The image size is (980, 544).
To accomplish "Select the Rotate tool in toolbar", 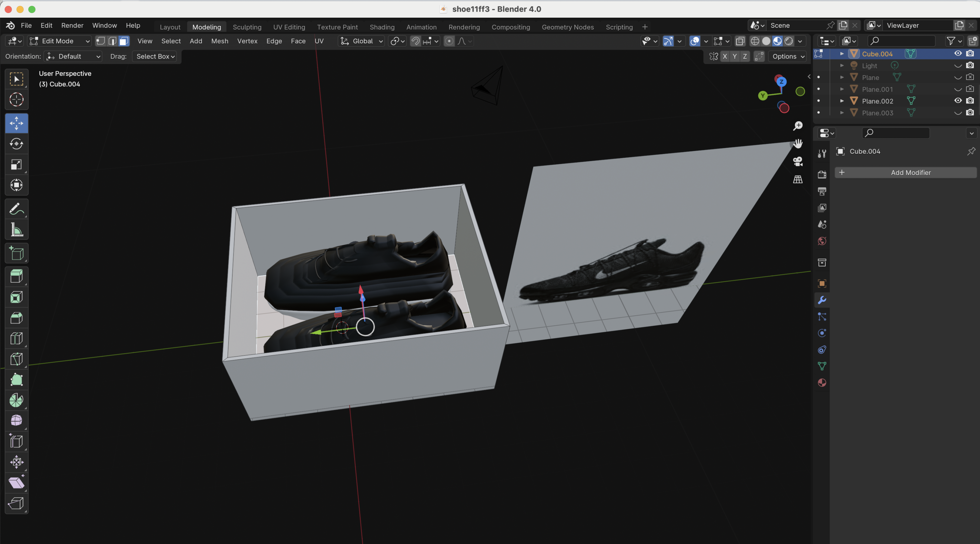I will tap(17, 144).
